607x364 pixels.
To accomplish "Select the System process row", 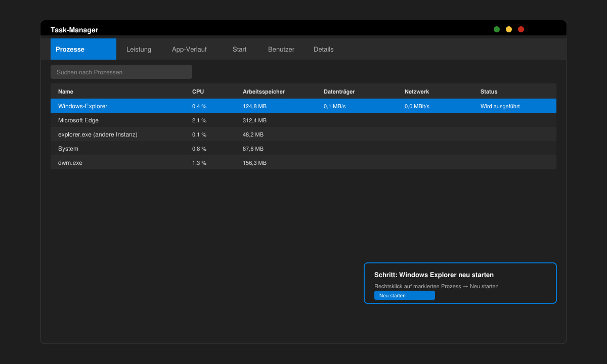I will pos(303,149).
